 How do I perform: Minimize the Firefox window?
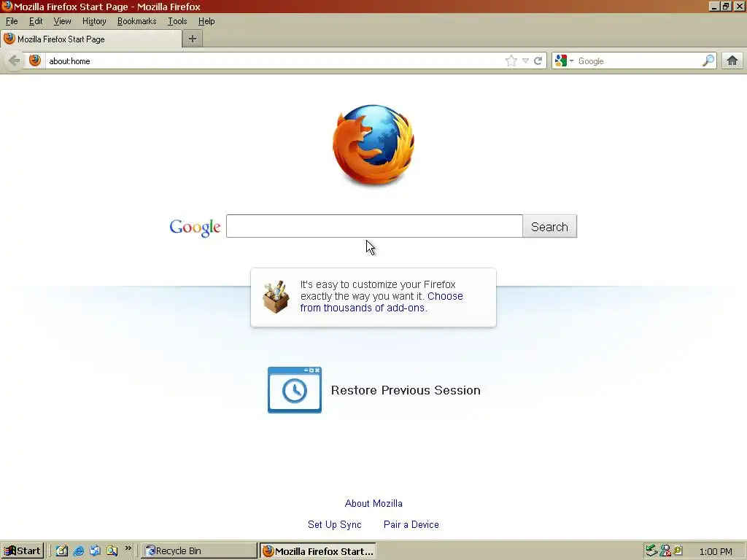pyautogui.click(x=713, y=7)
